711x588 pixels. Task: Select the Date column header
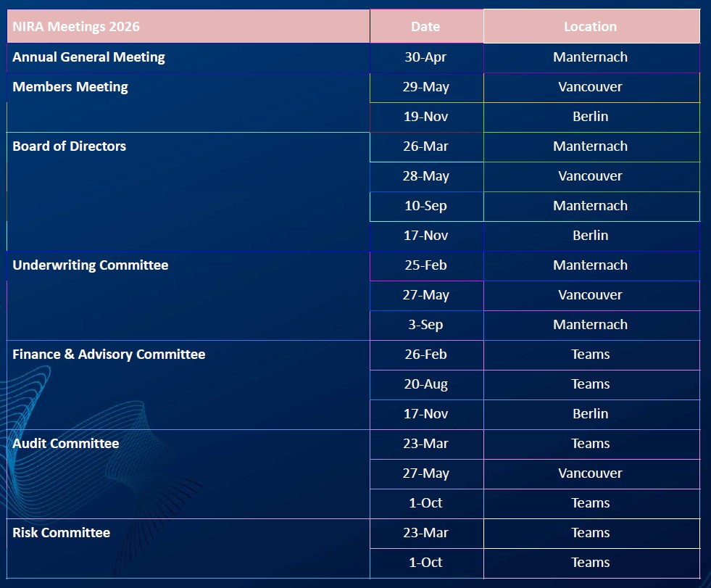(425, 27)
